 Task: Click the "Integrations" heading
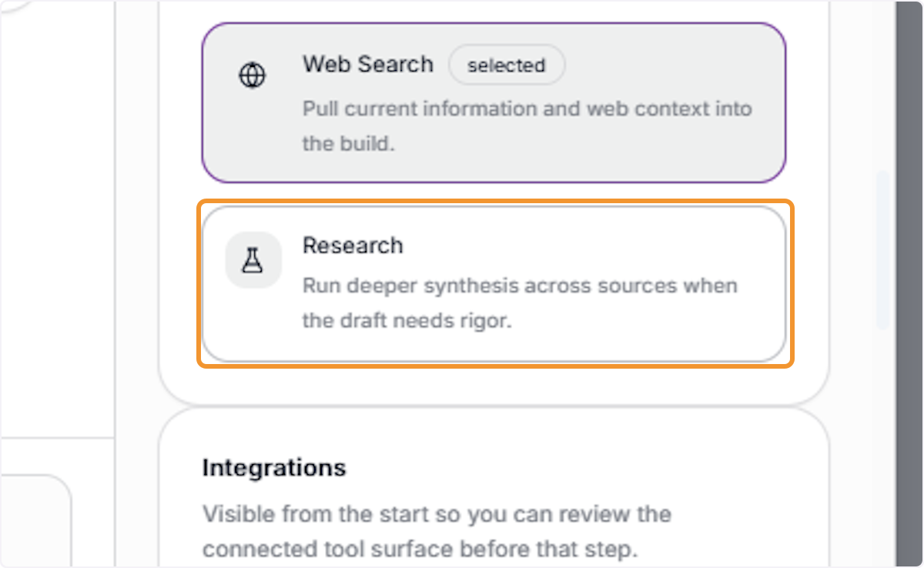click(x=274, y=468)
